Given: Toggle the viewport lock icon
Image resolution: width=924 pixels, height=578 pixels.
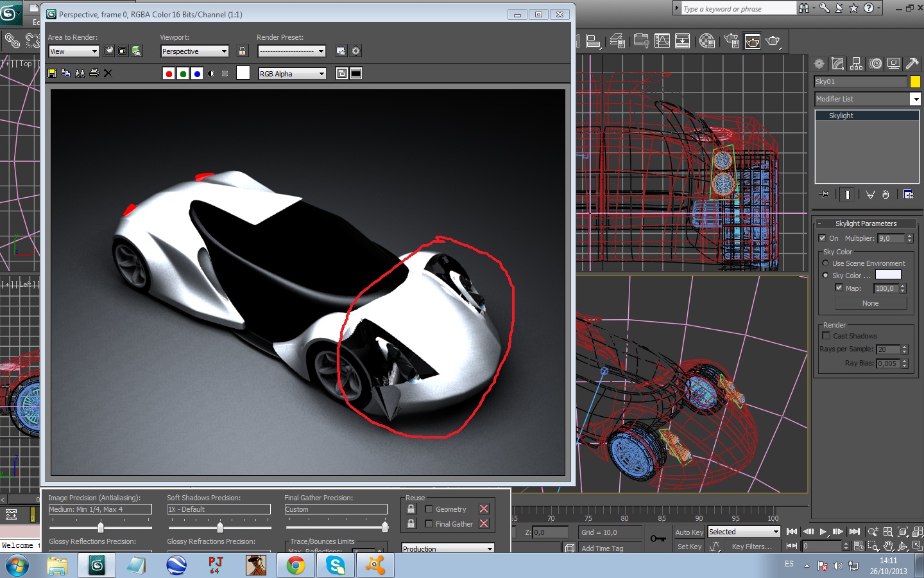Looking at the screenshot, I should coord(242,51).
